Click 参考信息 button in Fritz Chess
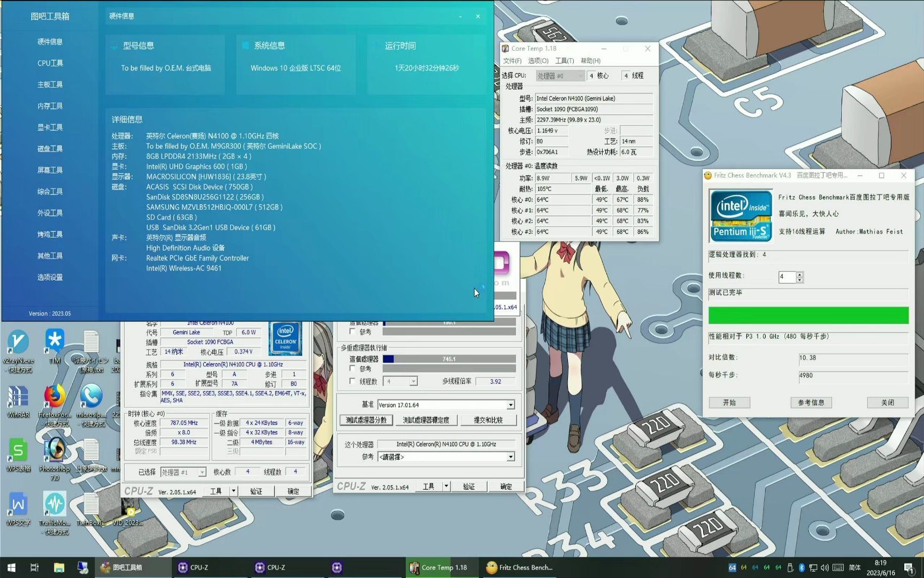This screenshot has width=924, height=578. tap(811, 402)
